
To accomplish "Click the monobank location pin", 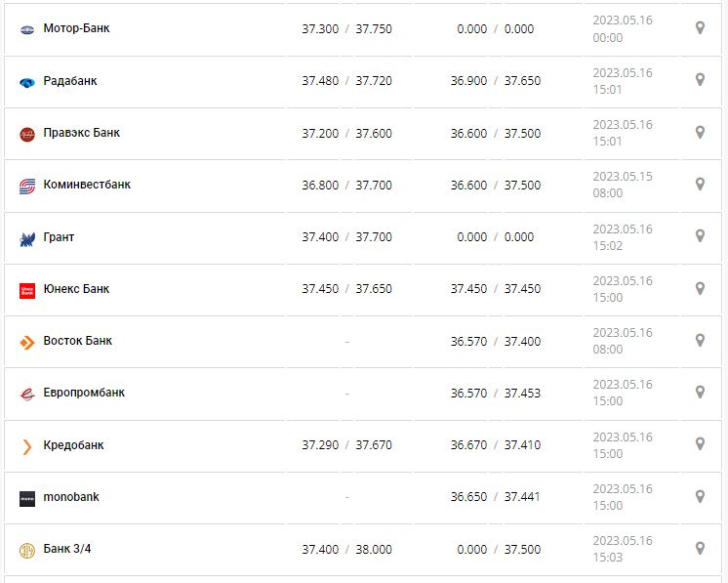I will [700, 496].
